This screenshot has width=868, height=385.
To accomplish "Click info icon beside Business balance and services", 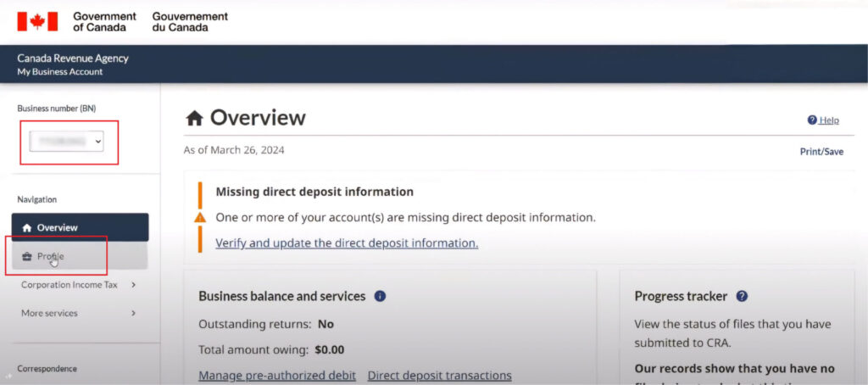I will [x=380, y=296].
